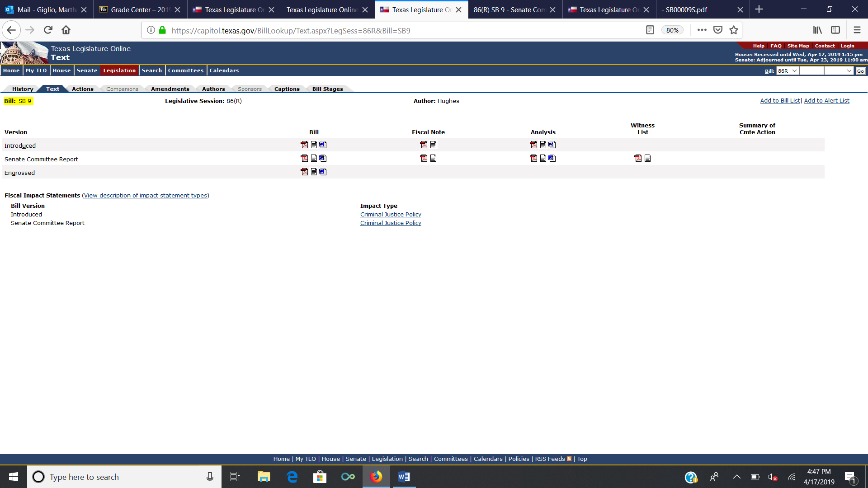Open the Engrossed bill Word document icon
868x488 pixels.
(x=323, y=172)
